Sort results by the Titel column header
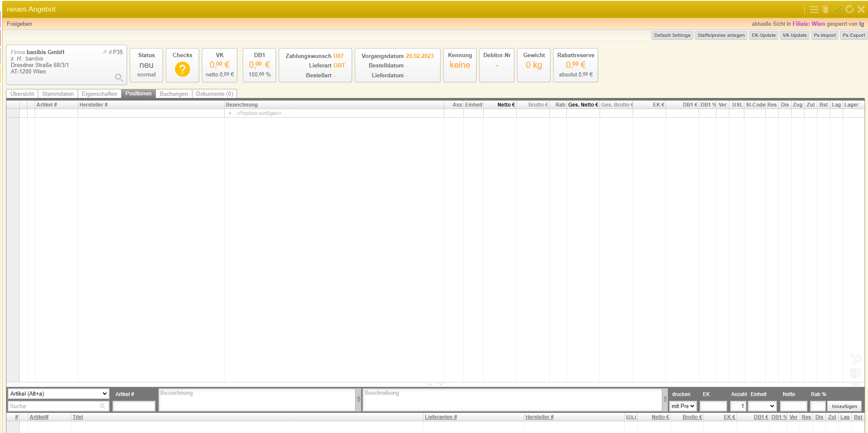The image size is (868, 433). pyautogui.click(x=78, y=417)
